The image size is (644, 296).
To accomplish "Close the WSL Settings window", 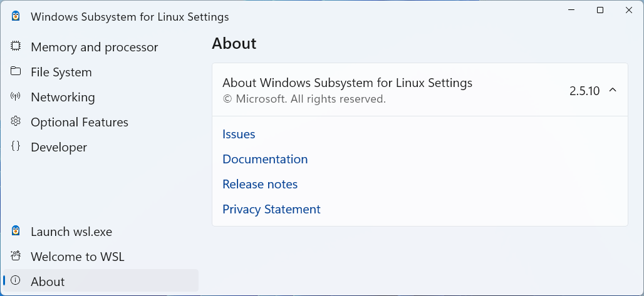I will [x=629, y=10].
